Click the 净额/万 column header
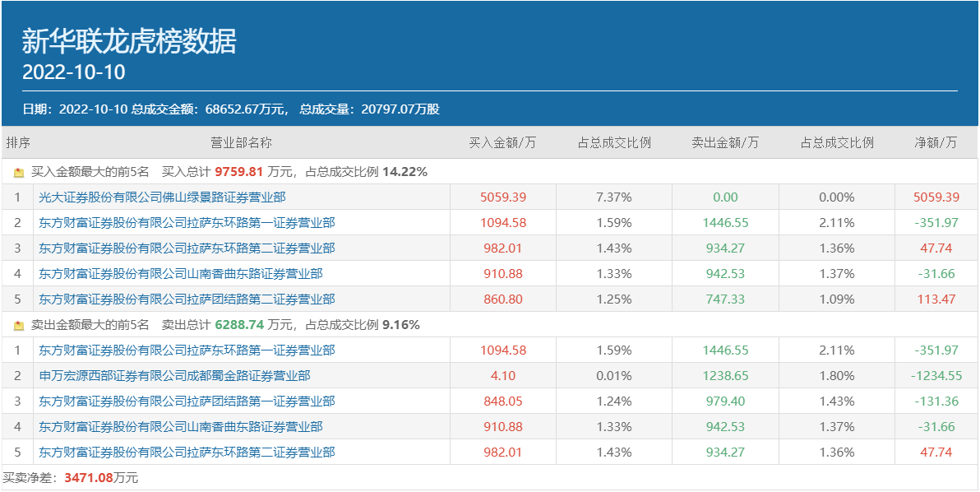Image resolution: width=980 pixels, height=492 pixels. [936, 143]
